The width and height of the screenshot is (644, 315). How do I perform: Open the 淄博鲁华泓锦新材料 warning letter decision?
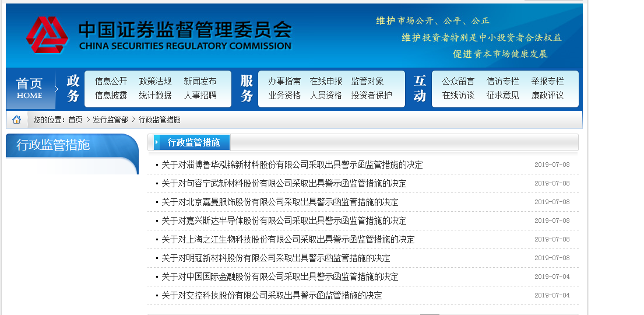click(x=292, y=165)
